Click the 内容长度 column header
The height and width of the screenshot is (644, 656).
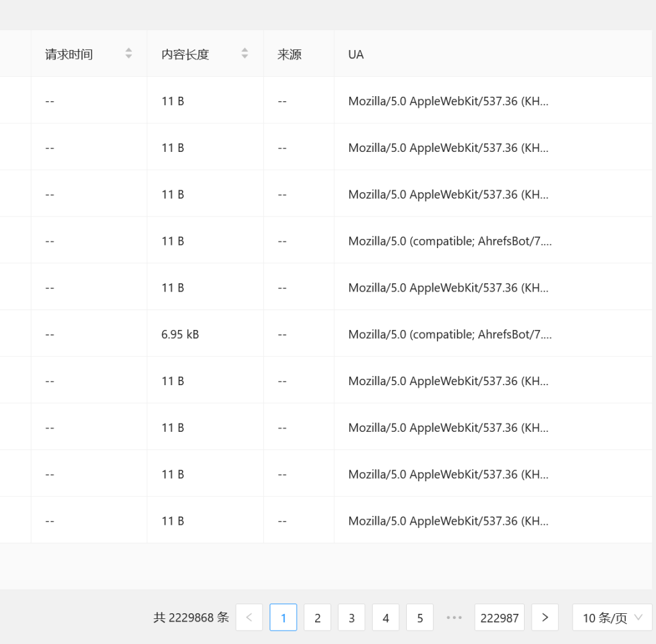tap(205, 54)
